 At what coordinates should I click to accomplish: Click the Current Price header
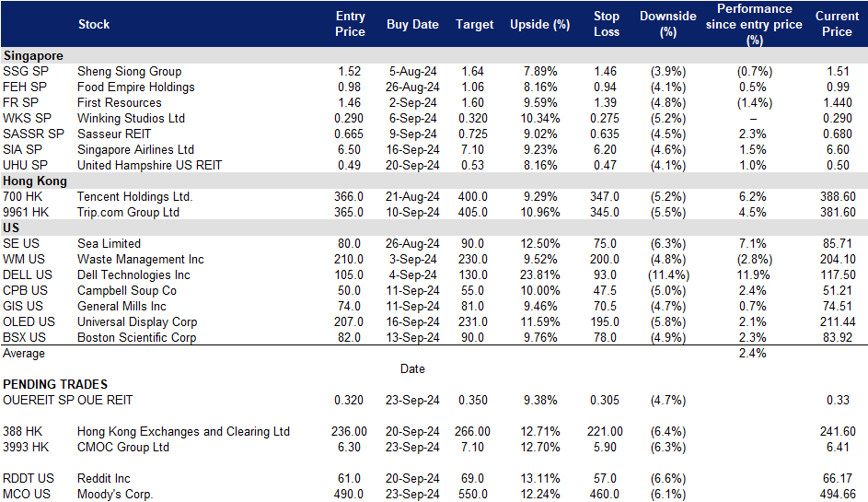(x=837, y=24)
